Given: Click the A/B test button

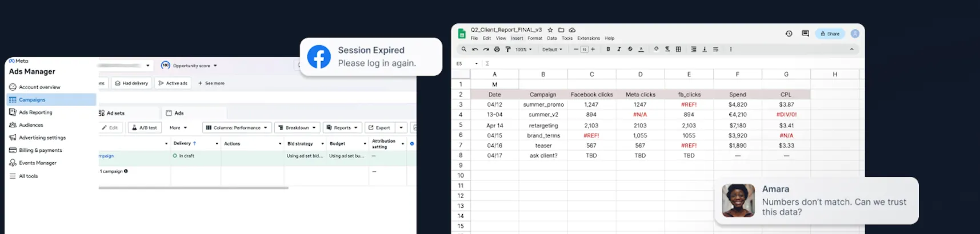Looking at the screenshot, I should 145,128.
